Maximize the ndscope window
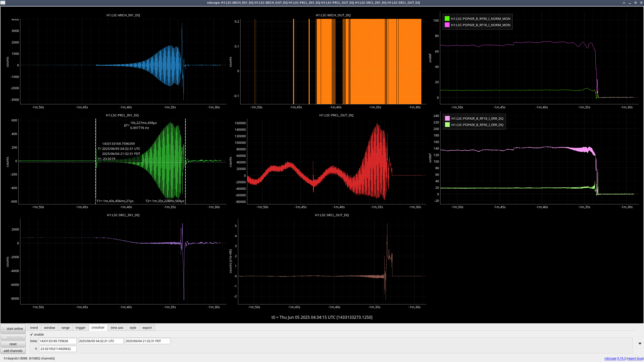 pos(635,3)
